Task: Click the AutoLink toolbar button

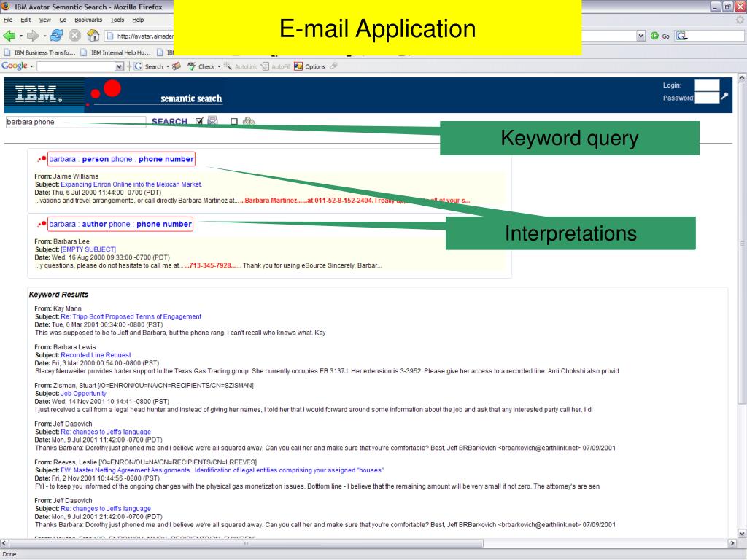Action: point(241,66)
